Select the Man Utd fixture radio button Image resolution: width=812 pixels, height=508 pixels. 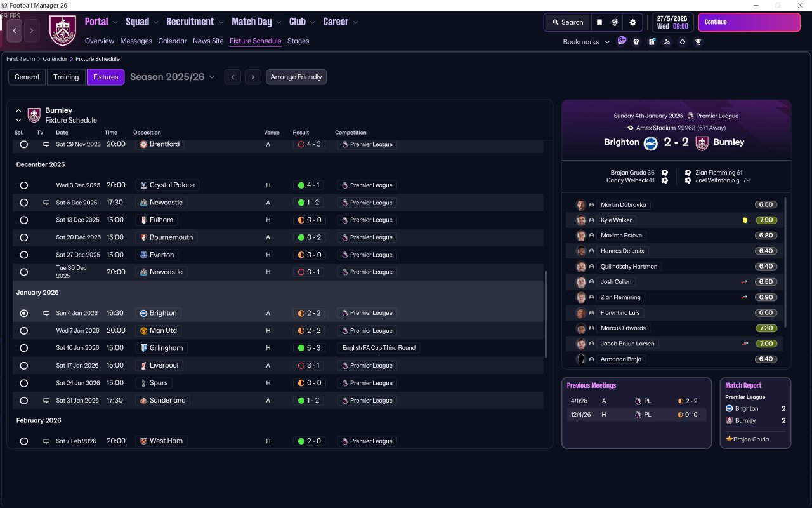tap(23, 331)
